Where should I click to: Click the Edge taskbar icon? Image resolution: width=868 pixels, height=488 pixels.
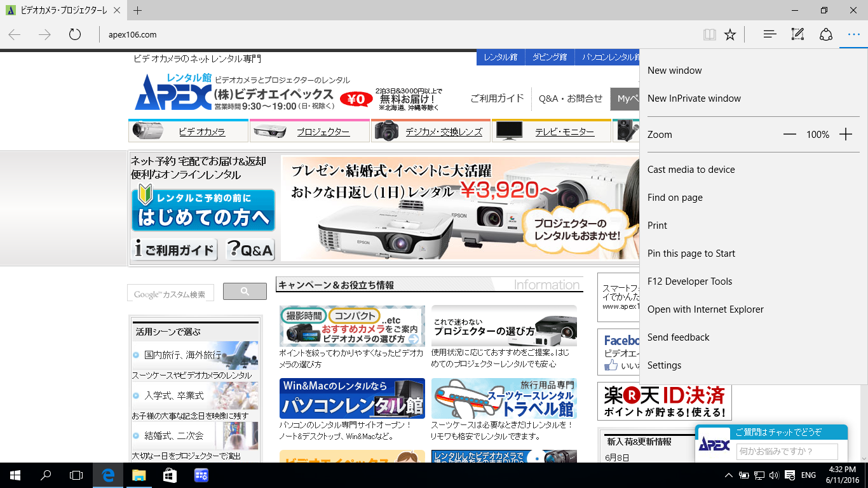(109, 475)
